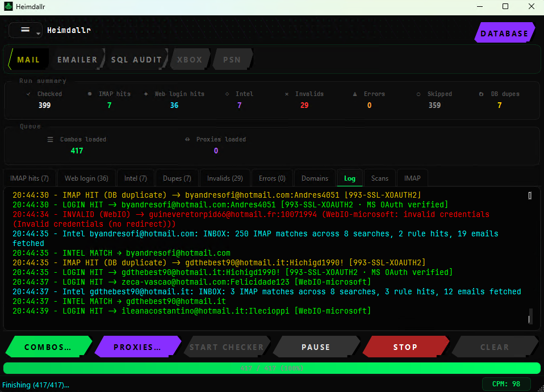This screenshot has height=392, width=544.
Task: Switch to the MAIL module tab
Action: (x=28, y=60)
